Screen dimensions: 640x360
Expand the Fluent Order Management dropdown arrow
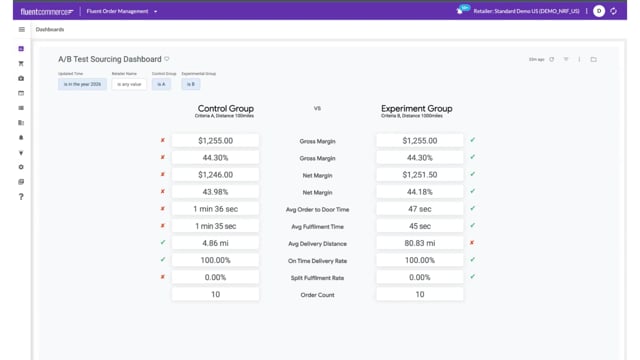click(156, 11)
